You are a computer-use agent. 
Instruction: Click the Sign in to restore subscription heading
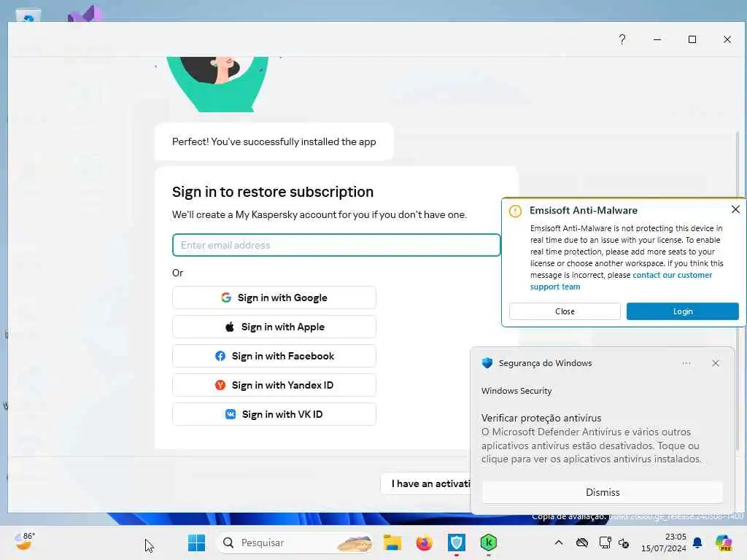[273, 192]
